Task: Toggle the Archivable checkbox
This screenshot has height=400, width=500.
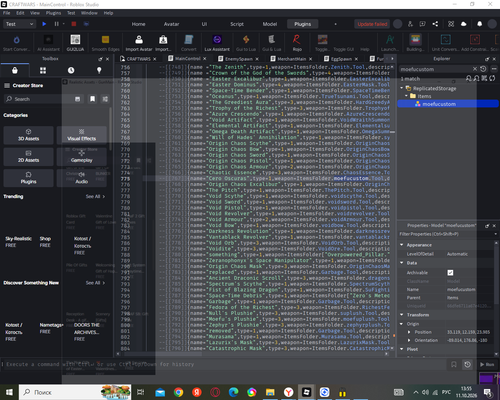Action: pos(450,273)
